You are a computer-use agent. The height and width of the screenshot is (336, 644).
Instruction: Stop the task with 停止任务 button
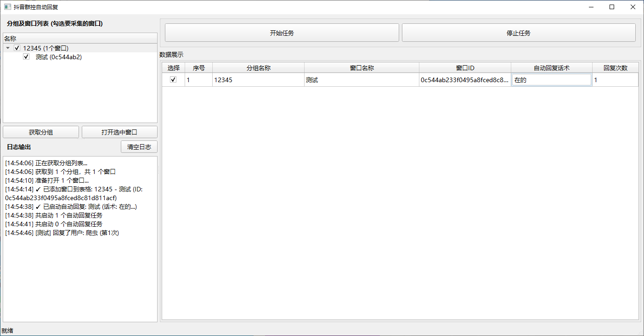coord(519,33)
